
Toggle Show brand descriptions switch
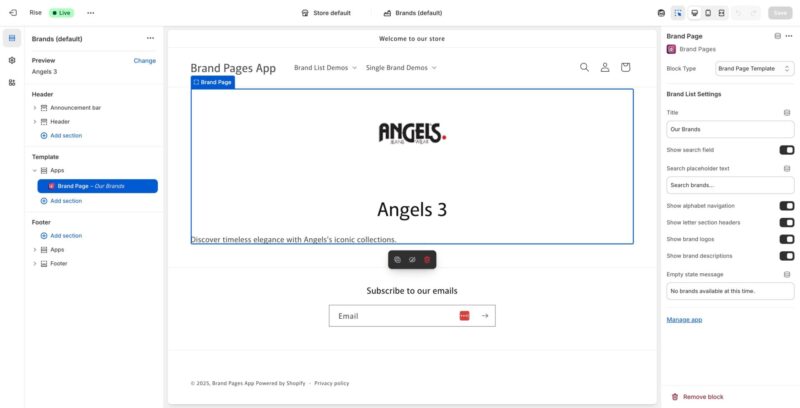(x=787, y=256)
